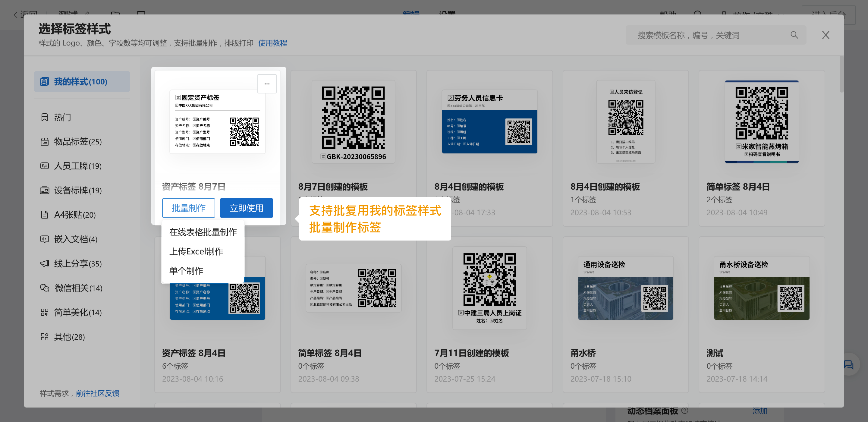This screenshot has height=422, width=868.
Task: Click the search magnifier icon
Action: 794,35
